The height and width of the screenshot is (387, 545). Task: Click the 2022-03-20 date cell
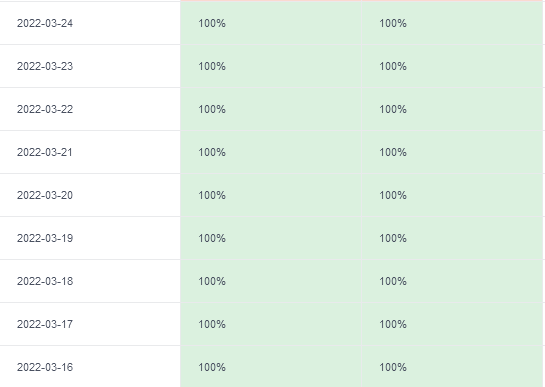pos(90,195)
